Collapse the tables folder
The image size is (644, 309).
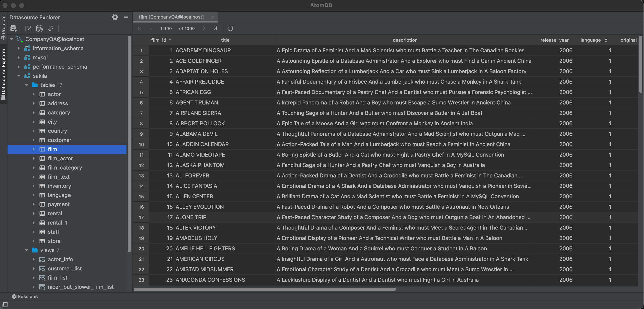26,85
